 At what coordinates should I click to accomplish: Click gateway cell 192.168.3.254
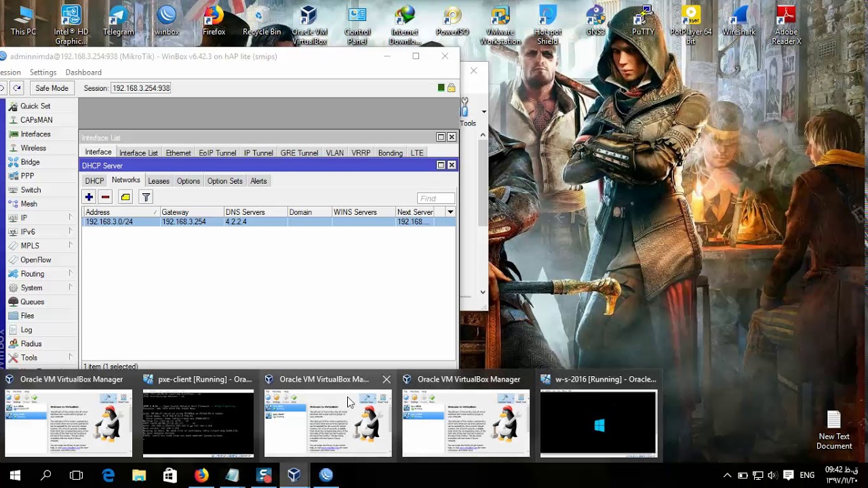(184, 222)
